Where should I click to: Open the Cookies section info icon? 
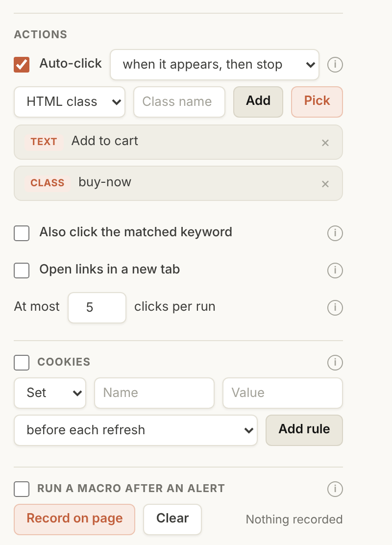coord(335,363)
